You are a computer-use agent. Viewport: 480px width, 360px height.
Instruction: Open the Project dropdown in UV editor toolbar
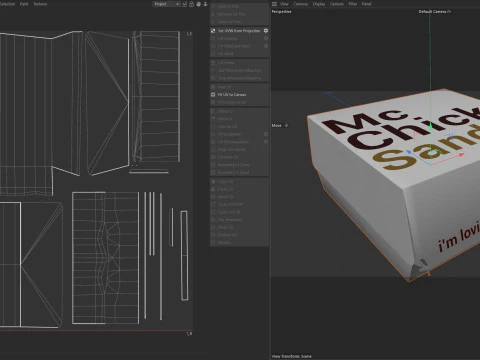(x=166, y=4)
